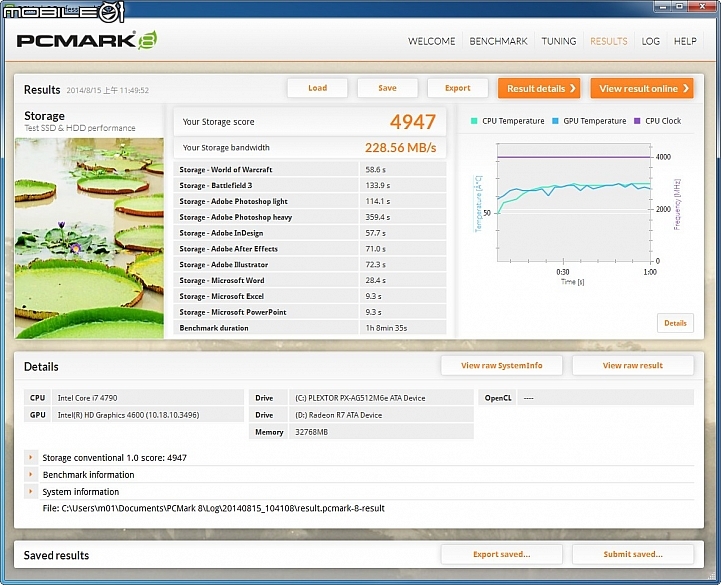Click View raw SystemInfo
721x585 pixels.
(x=502, y=366)
